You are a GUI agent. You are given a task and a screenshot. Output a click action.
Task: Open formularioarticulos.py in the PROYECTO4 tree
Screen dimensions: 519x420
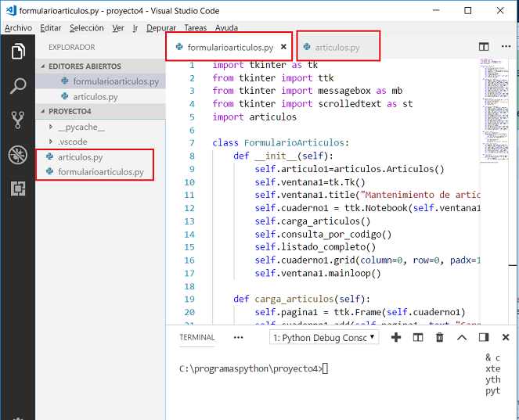click(x=101, y=172)
